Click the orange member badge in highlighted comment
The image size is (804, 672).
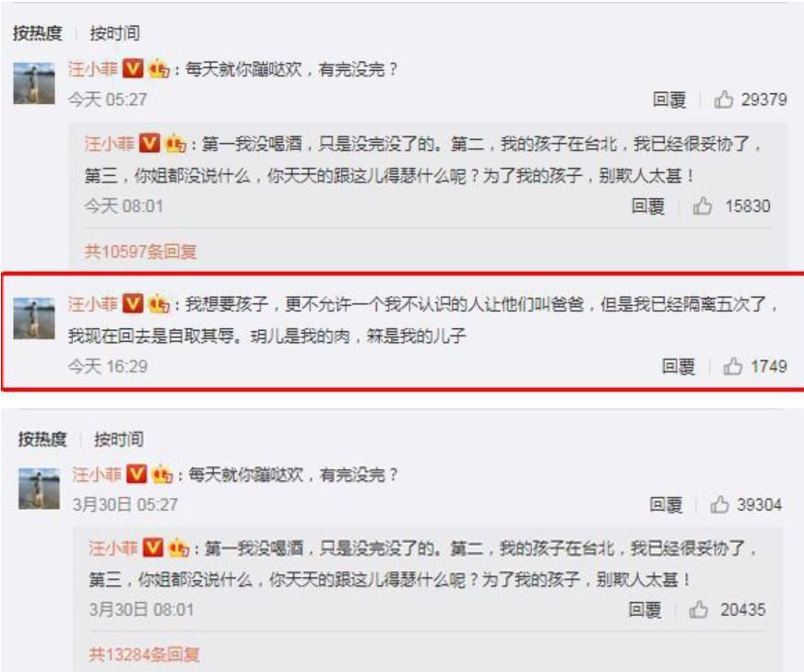click(x=159, y=304)
